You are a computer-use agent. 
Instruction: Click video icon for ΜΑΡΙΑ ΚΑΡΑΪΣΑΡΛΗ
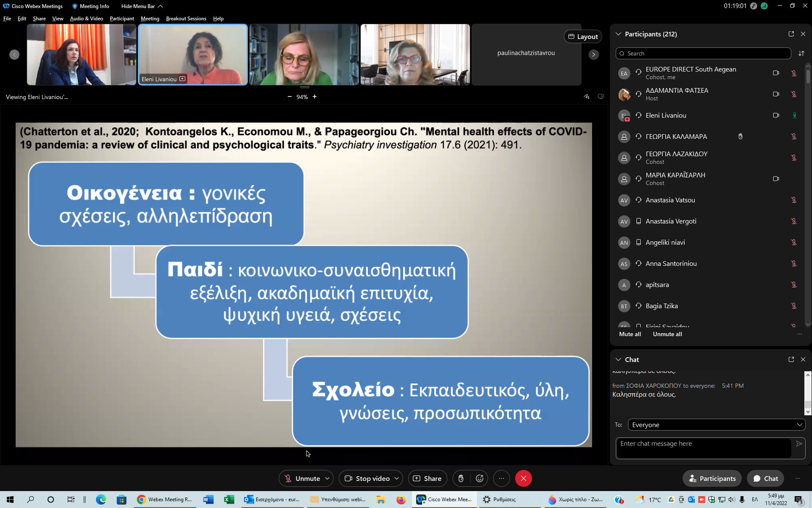pyautogui.click(x=776, y=179)
